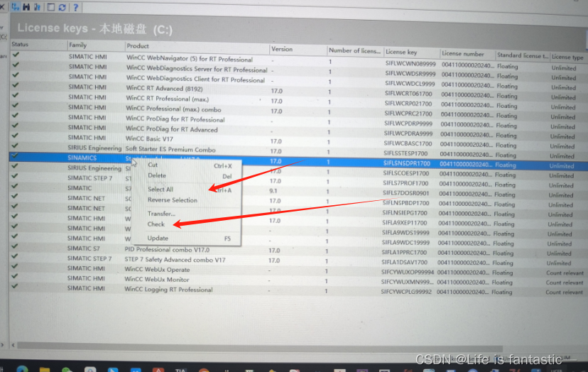
Task: Click the X delete icon in toolbar
Action: coord(2,7)
